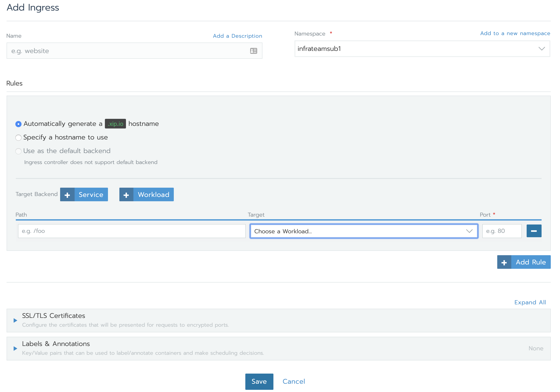Click Expand All link
560x392 pixels.
530,302
